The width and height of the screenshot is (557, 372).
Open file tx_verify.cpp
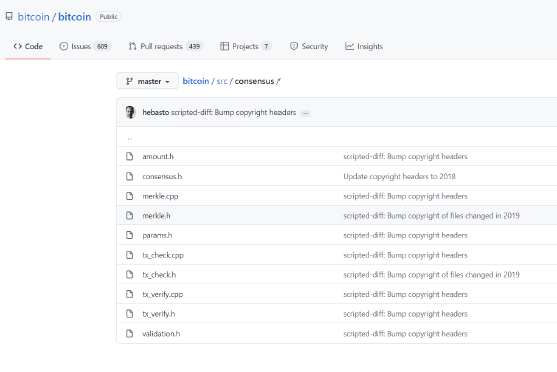(163, 294)
